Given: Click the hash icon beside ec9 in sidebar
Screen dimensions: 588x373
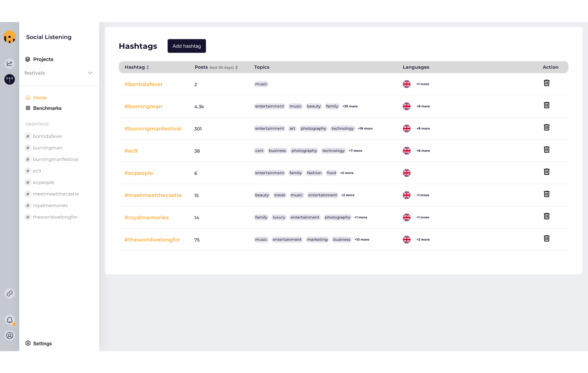Looking at the screenshot, I should click(28, 171).
